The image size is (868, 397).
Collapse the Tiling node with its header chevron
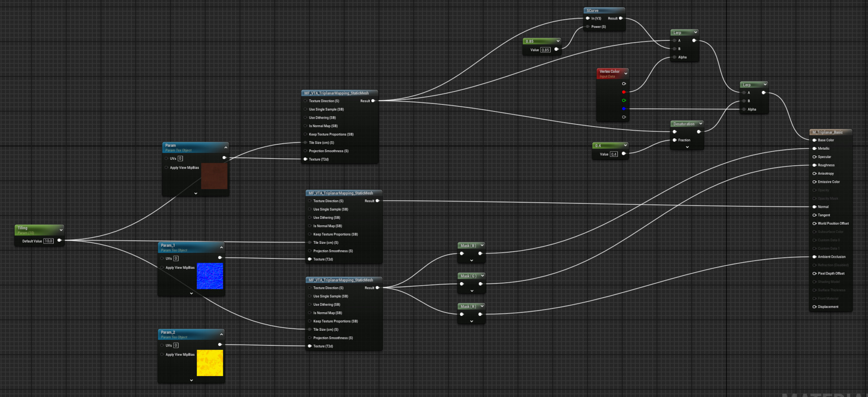(x=61, y=230)
